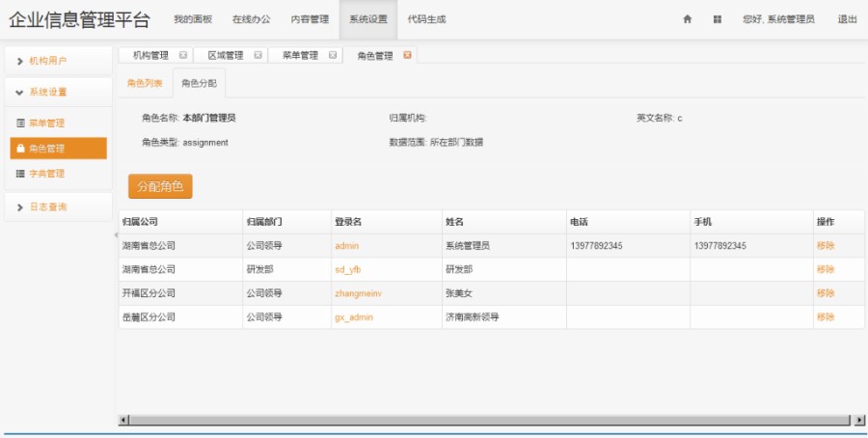Image resolution: width=868 pixels, height=438 pixels.
Task: Click the horizontal scrollbar left arrow
Action: [x=124, y=421]
